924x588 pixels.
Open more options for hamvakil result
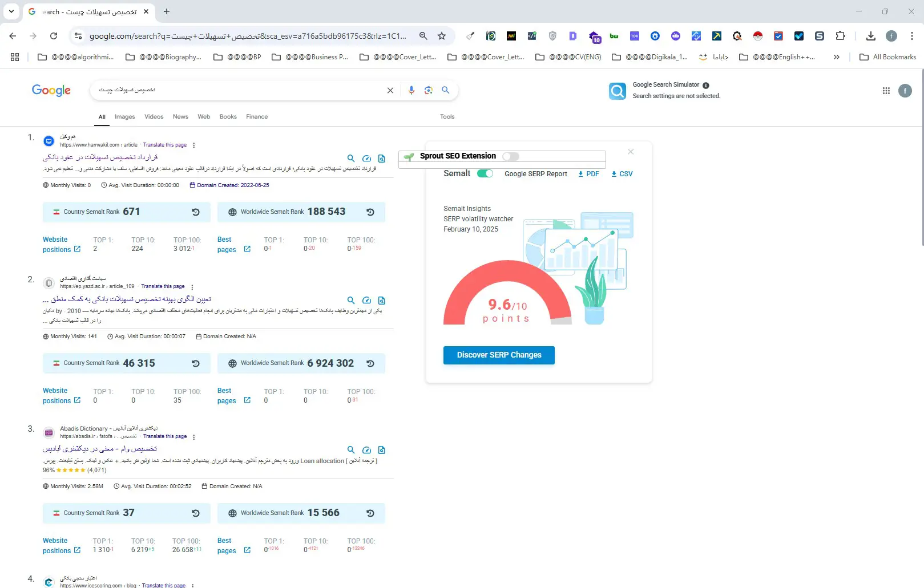pos(194,145)
